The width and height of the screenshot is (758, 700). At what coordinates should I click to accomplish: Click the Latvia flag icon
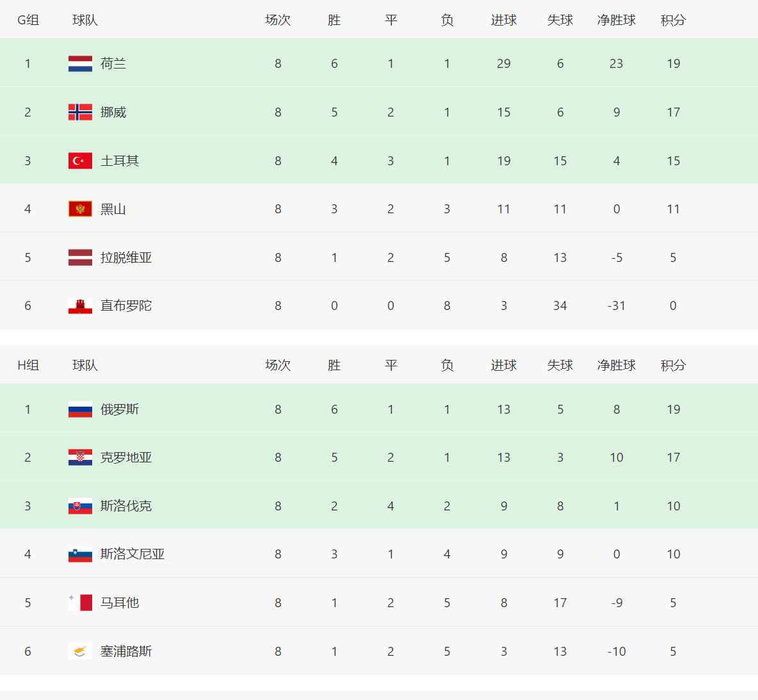pos(80,257)
